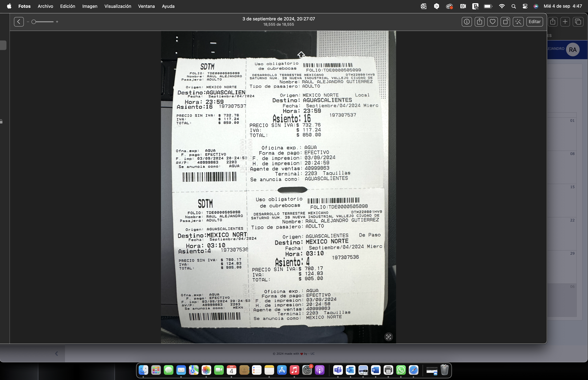This screenshot has width=588, height=380.
Task: Open the Ayuda menu
Action: (x=168, y=6)
